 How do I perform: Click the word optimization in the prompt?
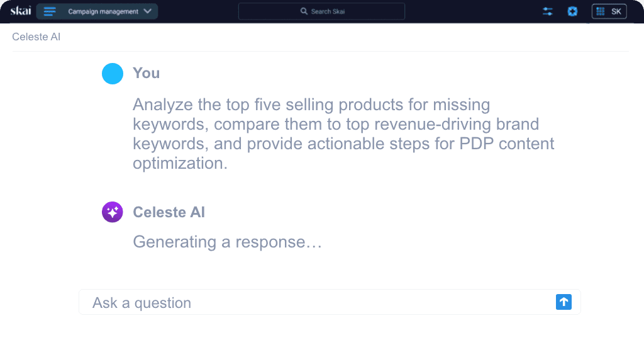(180, 164)
